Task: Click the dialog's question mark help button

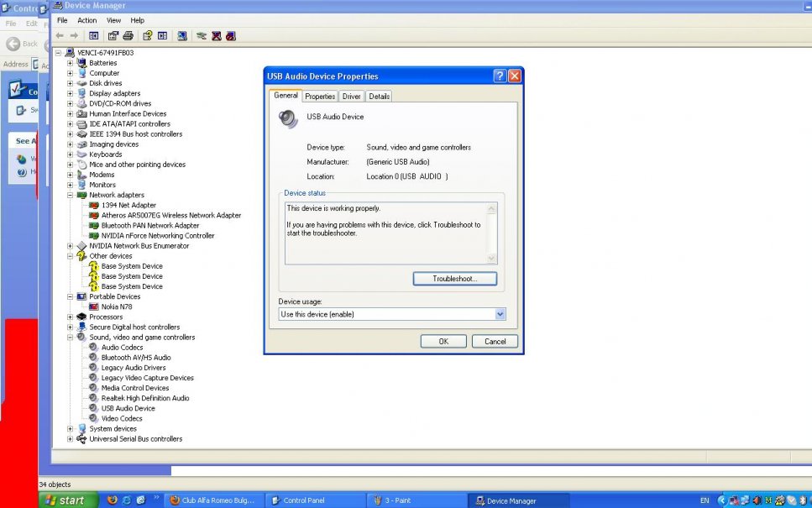Action: pos(500,76)
